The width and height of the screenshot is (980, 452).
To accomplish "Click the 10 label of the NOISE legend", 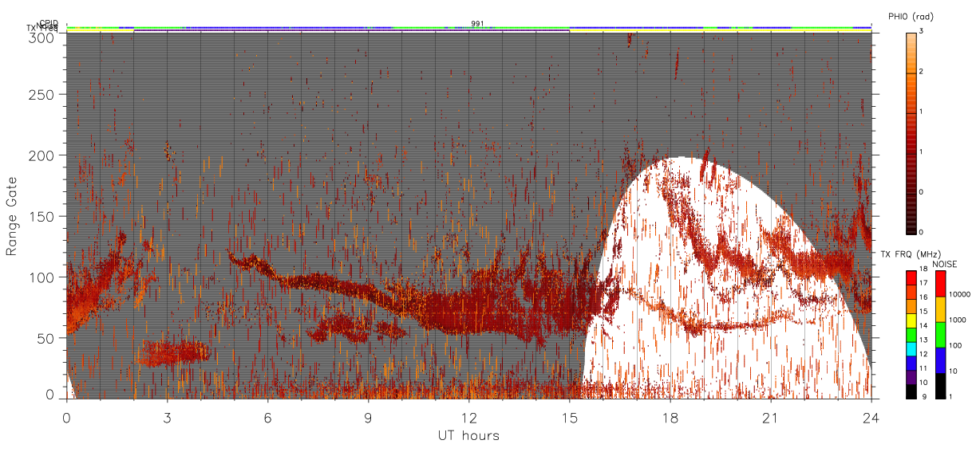I will pyautogui.click(x=954, y=371).
